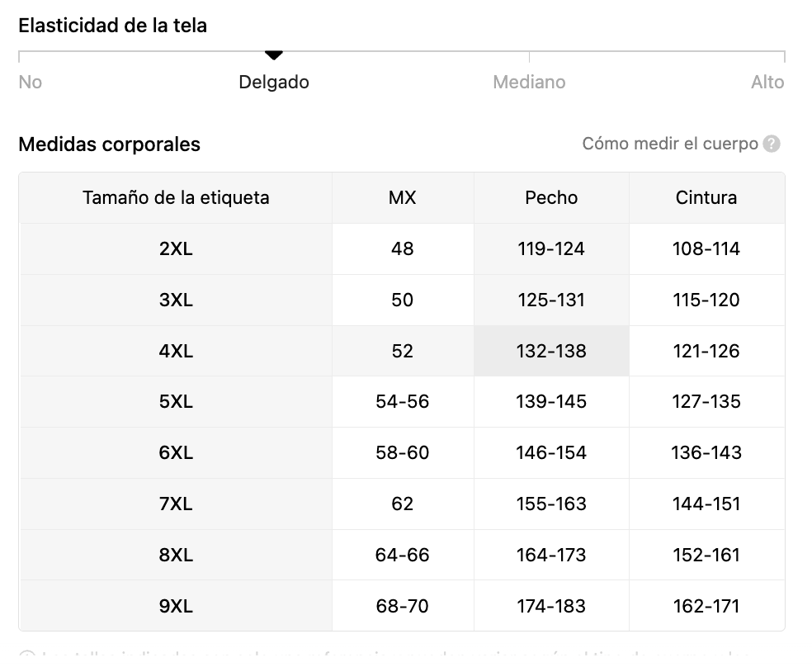This screenshot has width=812, height=667.
Task: Select the 6XL size row label
Action: (x=176, y=453)
